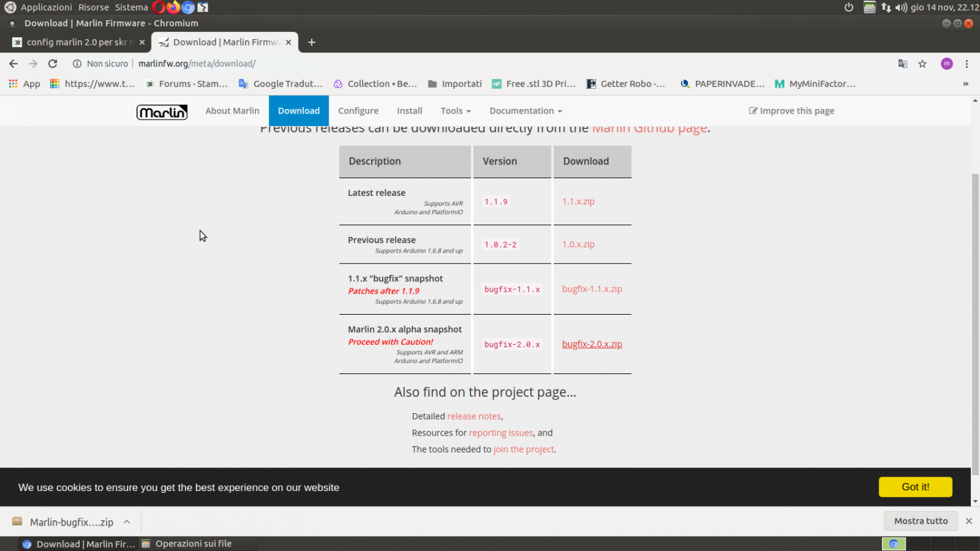
Task: Open the Marlin Github page link
Action: click(649, 130)
